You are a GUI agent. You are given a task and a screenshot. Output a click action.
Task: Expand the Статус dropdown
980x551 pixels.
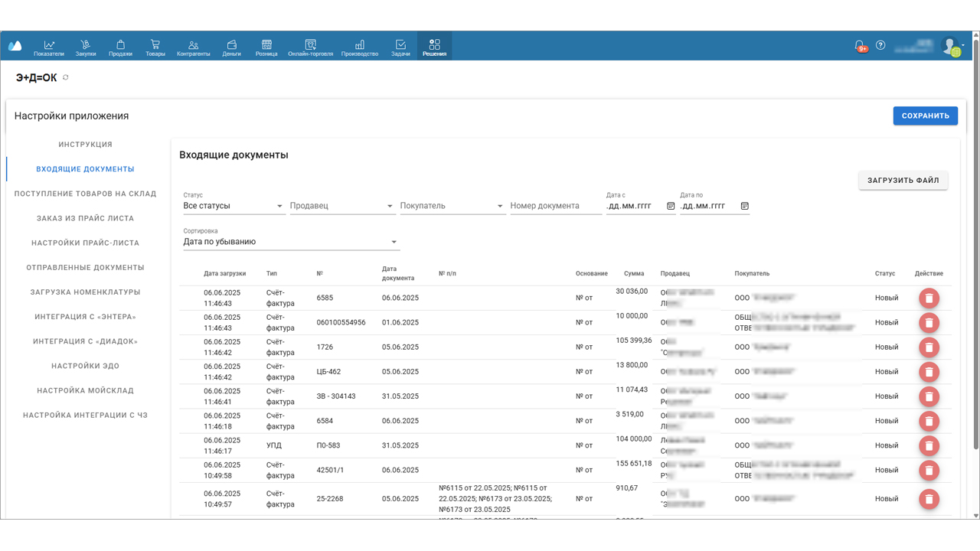coord(279,206)
